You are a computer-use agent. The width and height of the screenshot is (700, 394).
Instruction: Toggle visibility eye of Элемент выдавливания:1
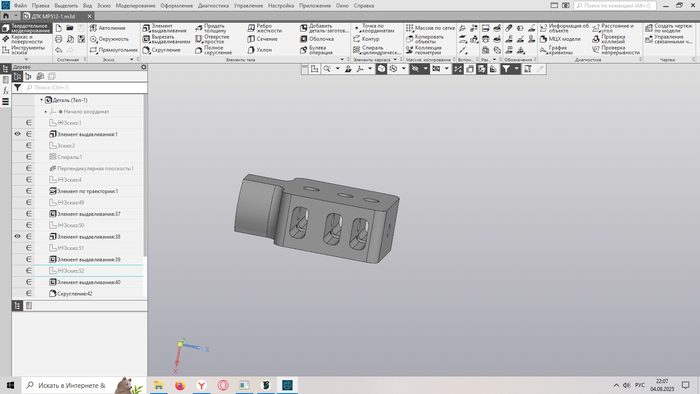pos(17,134)
